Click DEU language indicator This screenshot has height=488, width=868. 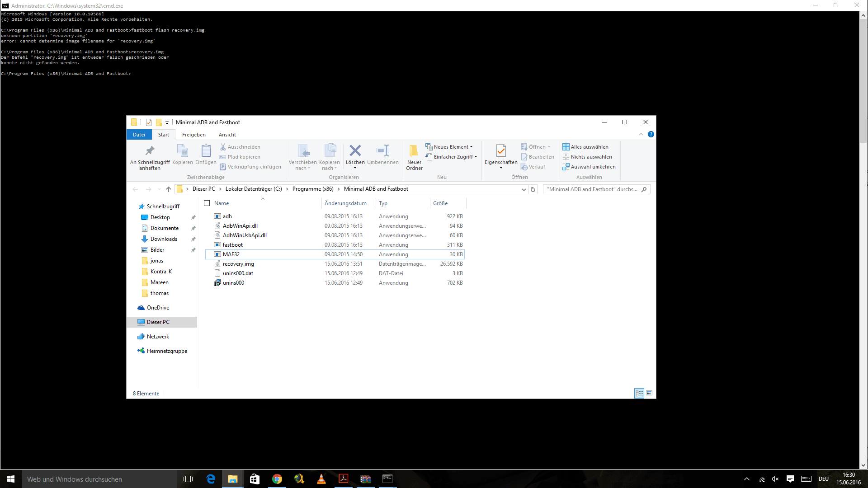click(824, 479)
